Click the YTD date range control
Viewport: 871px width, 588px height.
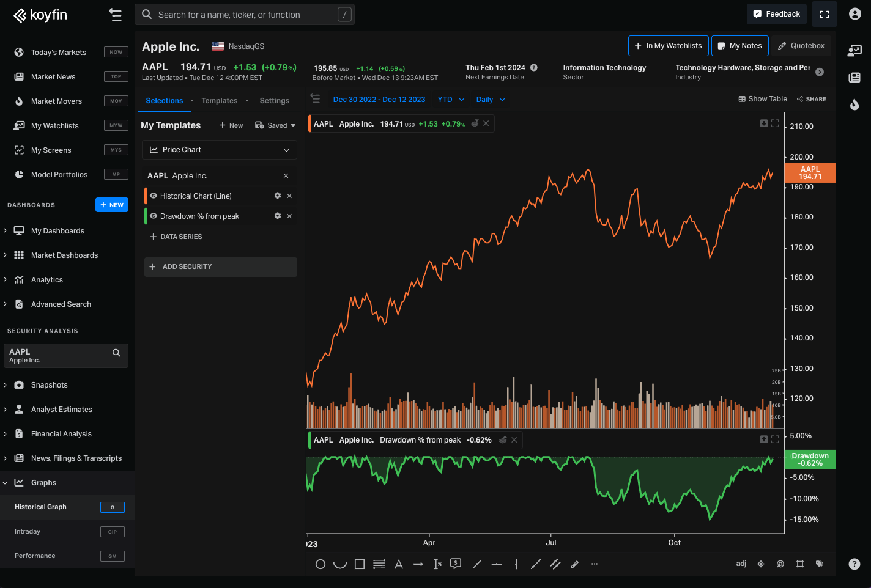450,99
